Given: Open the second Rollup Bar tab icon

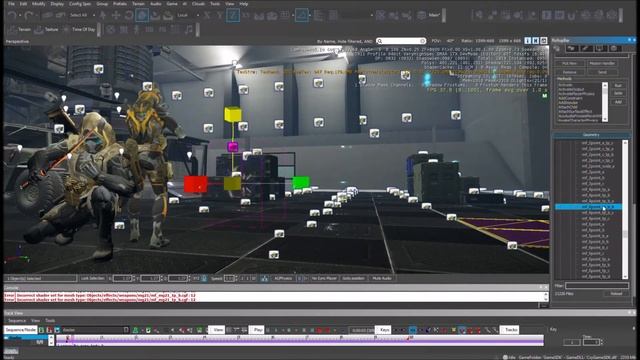Looking at the screenshot, I should (x=571, y=49).
